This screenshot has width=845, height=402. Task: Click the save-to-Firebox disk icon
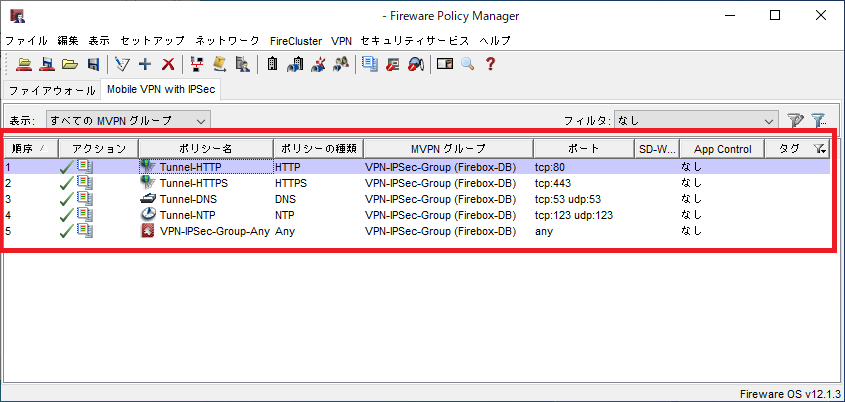47,64
